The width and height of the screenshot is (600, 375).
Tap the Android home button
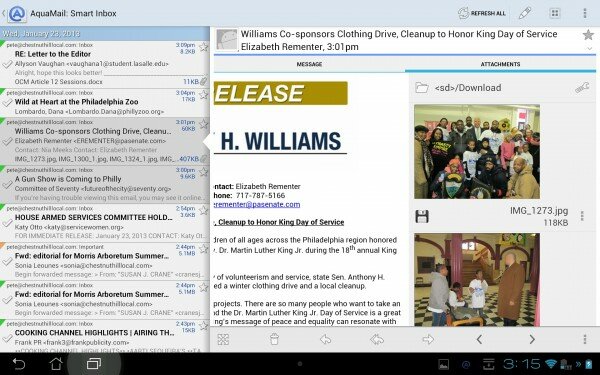(x=56, y=364)
